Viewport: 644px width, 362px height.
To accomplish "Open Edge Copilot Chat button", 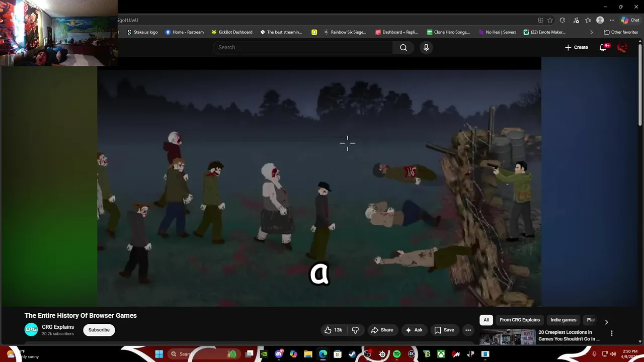I will [x=630, y=20].
